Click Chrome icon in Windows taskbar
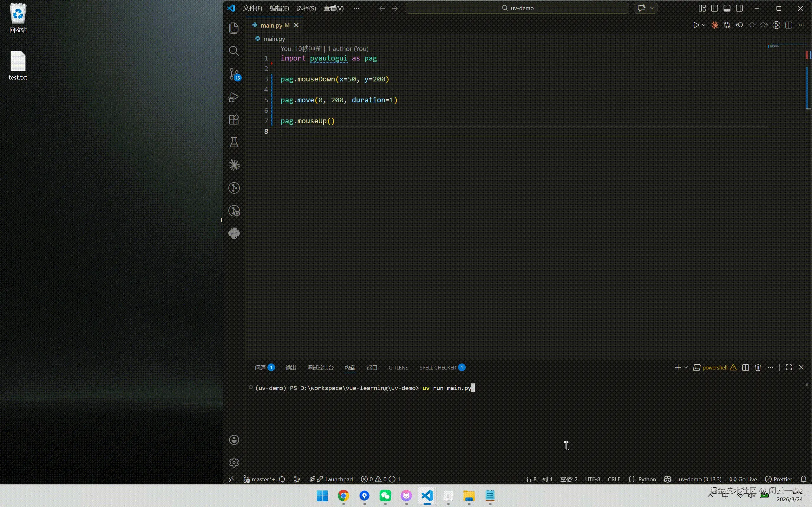 pos(343,496)
